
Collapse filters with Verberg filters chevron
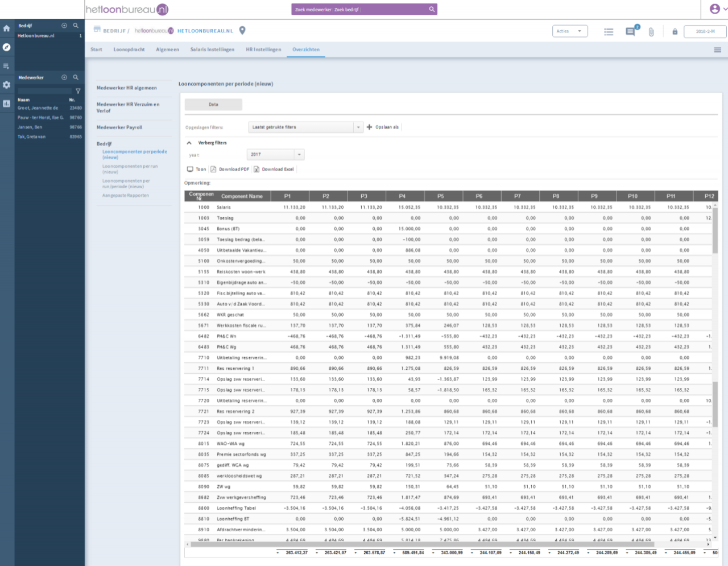click(189, 143)
